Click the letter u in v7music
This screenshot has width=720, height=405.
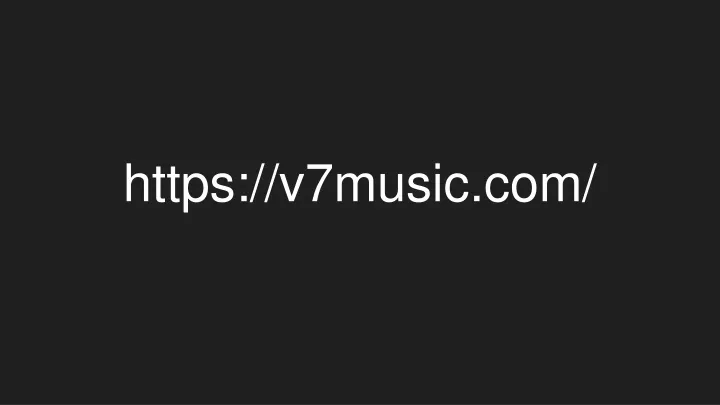(391, 188)
